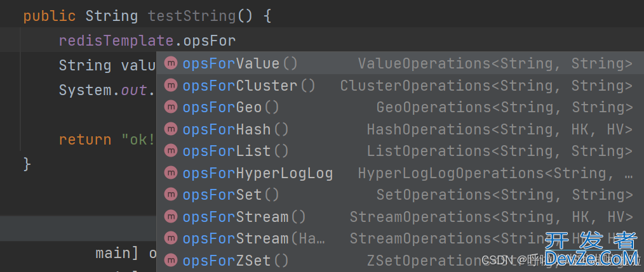The width and height of the screenshot is (644, 272).
Task: Click the method icon beside opsForGeo
Action: pos(170,107)
